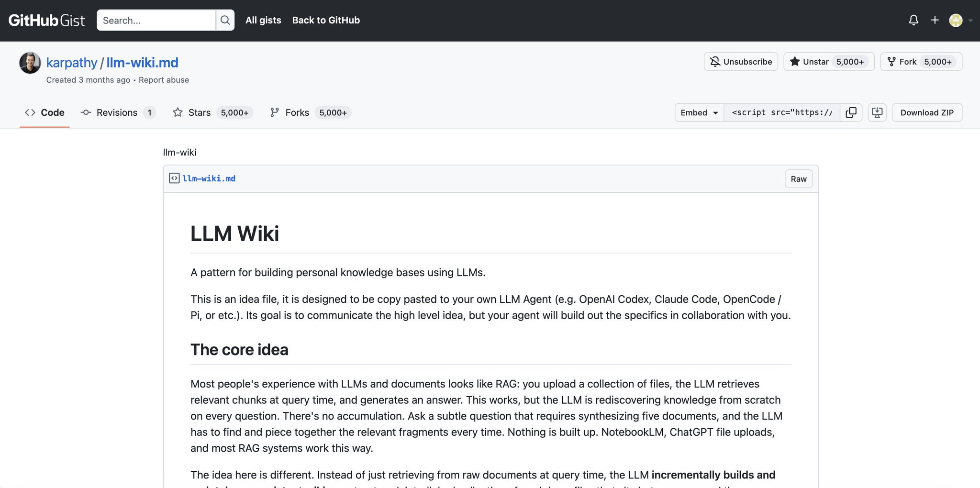View the stargazer count beside Unstar
Viewport: 980px width, 488px height.
850,62
